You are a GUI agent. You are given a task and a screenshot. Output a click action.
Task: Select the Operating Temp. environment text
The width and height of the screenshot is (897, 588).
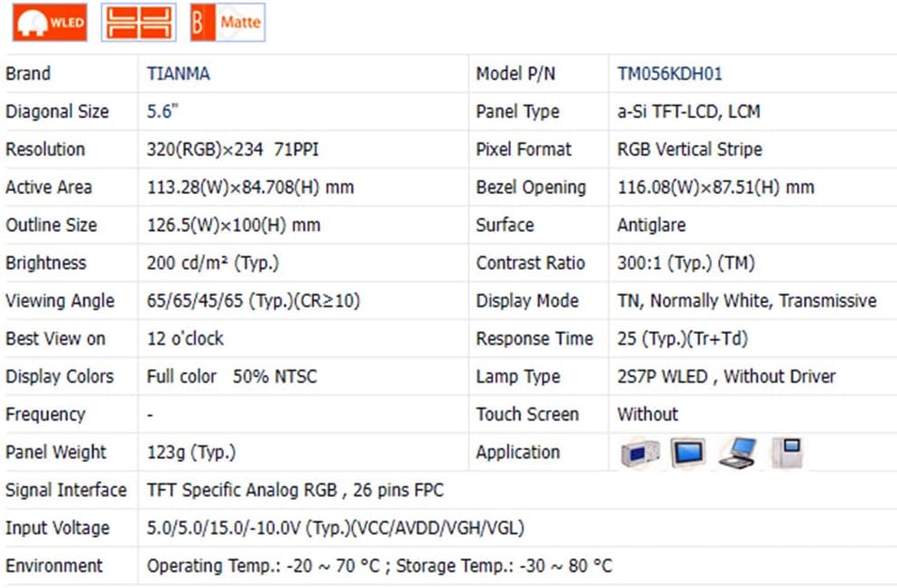379,565
